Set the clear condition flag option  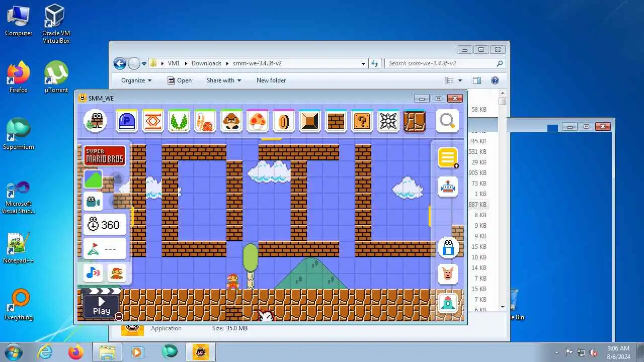tap(105, 248)
